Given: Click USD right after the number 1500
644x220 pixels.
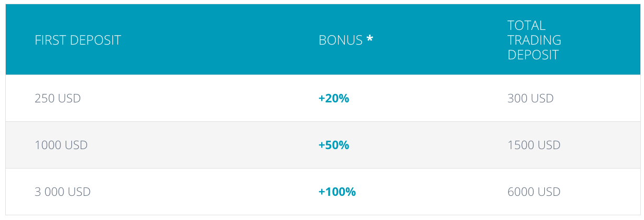Looking at the screenshot, I should coord(550,145).
